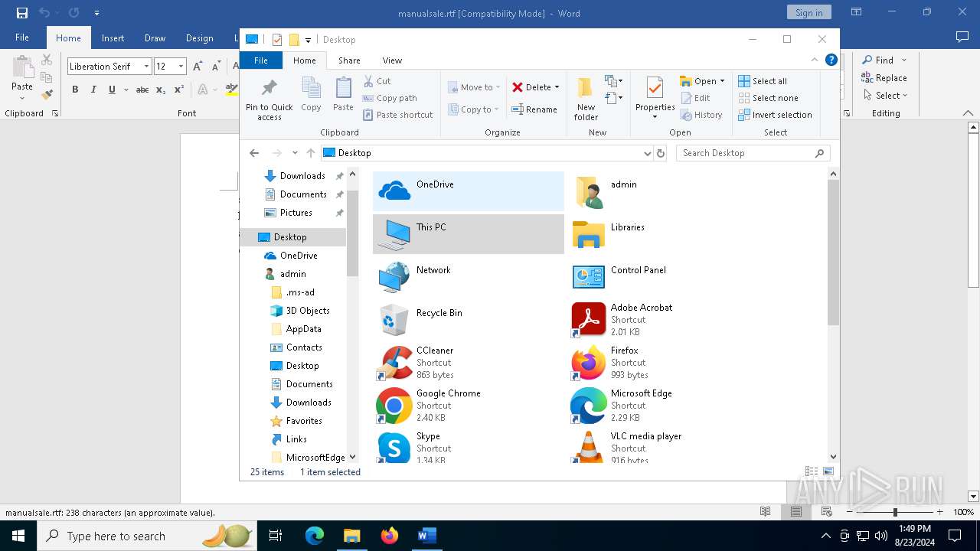Click Select none in Explorer ribbon
Image resolution: width=980 pixels, height=551 pixels.
tap(768, 98)
